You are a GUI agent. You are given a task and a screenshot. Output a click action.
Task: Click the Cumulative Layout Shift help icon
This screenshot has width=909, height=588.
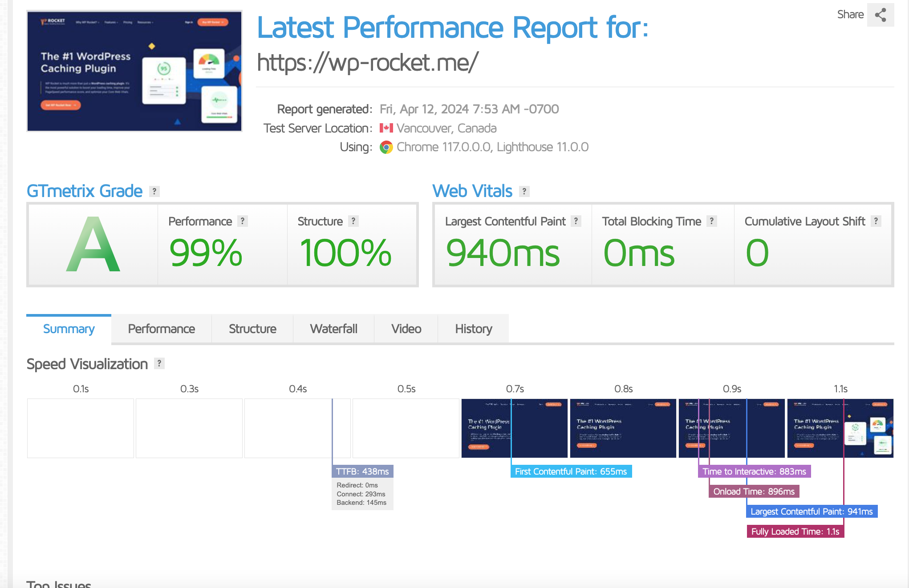(x=876, y=221)
